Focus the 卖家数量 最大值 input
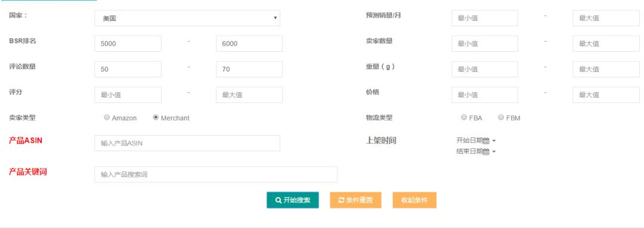 tap(606, 43)
